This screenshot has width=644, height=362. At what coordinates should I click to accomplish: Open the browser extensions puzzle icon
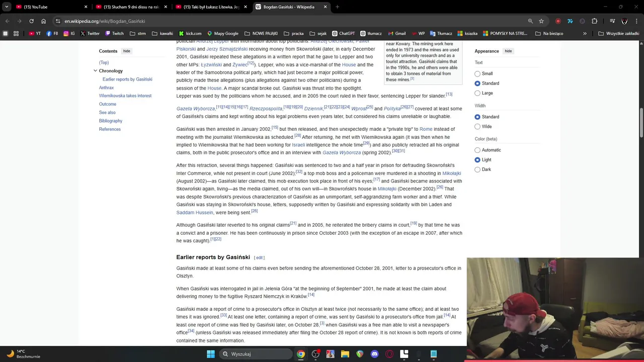point(594,21)
